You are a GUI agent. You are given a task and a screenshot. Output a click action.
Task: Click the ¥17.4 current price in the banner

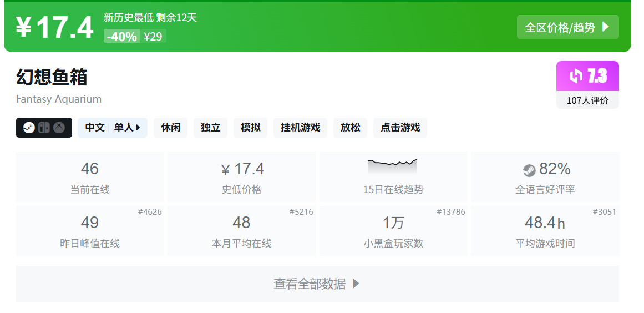54,28
